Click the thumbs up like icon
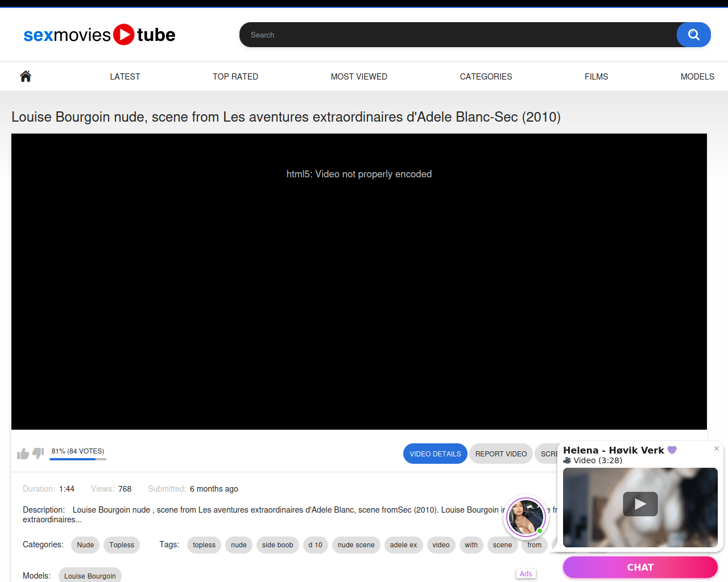 (x=23, y=454)
